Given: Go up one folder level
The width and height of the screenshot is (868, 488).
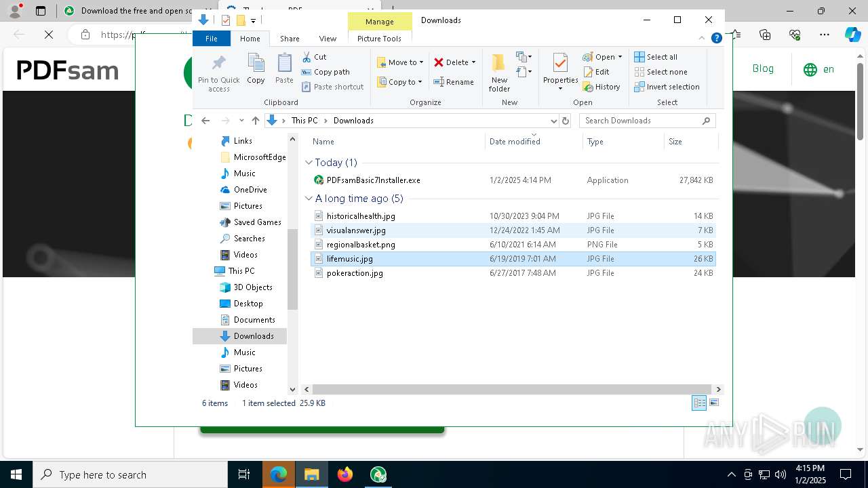Looking at the screenshot, I should [255, 121].
